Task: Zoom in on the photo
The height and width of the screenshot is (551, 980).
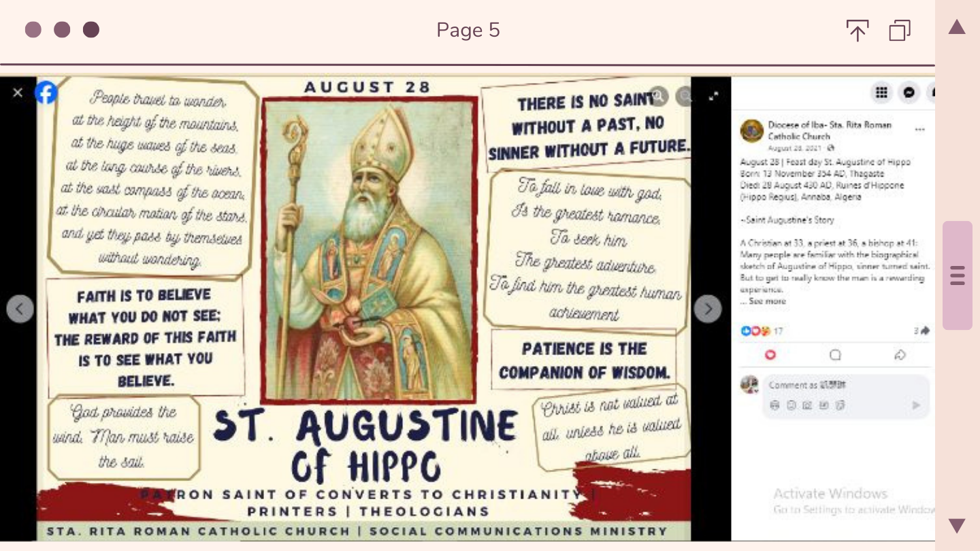Action: [657, 97]
